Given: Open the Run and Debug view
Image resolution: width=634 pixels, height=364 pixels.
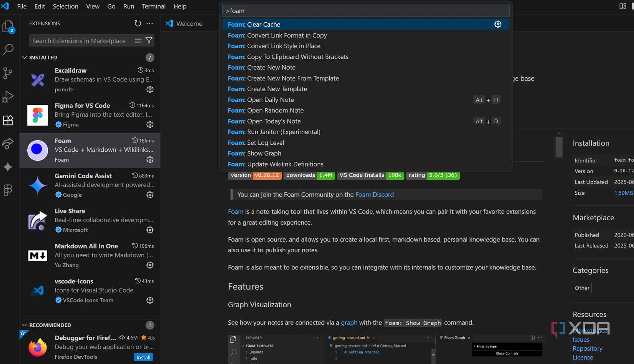Looking at the screenshot, I should (8, 97).
